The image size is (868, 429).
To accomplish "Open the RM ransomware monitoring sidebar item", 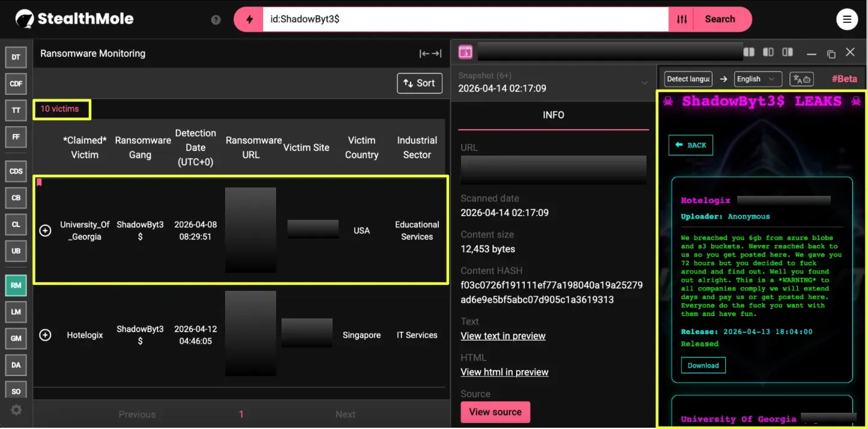I will point(16,285).
